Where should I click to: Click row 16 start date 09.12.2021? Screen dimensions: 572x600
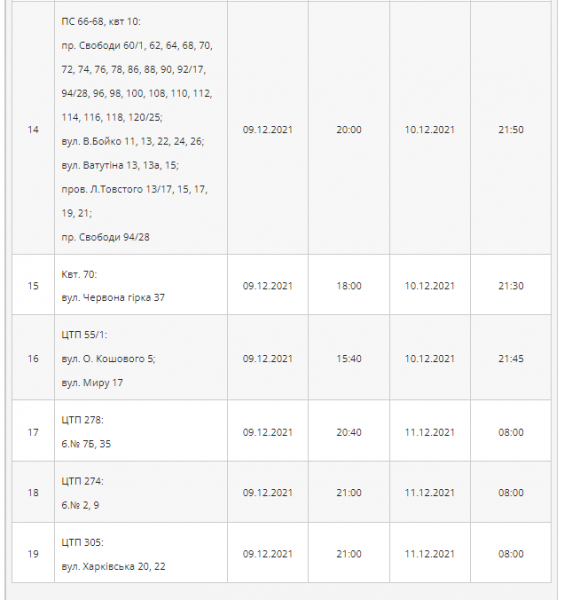pos(267,359)
